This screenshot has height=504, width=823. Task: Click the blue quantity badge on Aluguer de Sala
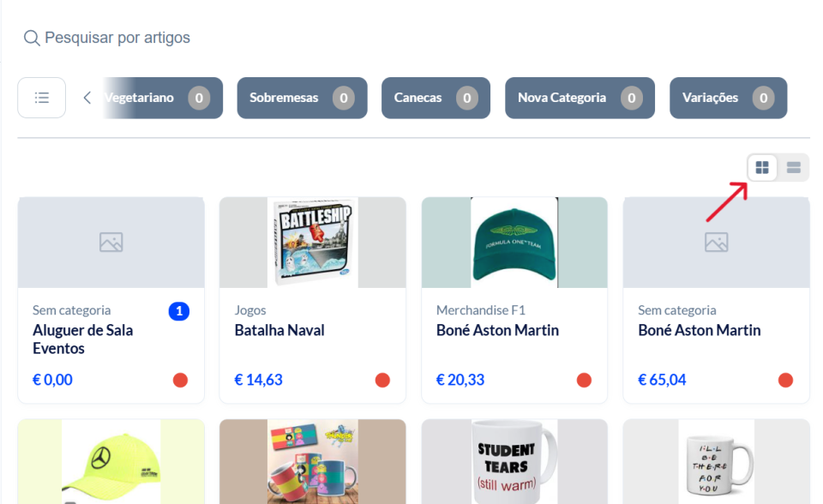pyautogui.click(x=179, y=311)
